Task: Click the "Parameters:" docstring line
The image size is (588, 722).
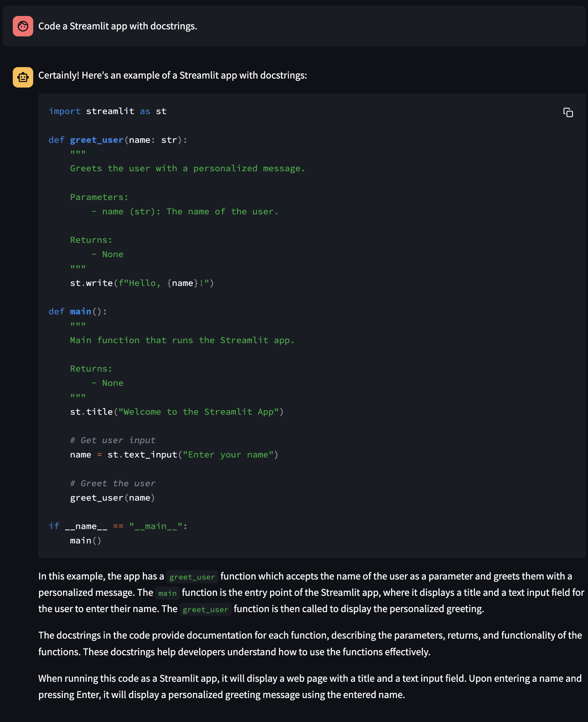Action: pos(99,197)
